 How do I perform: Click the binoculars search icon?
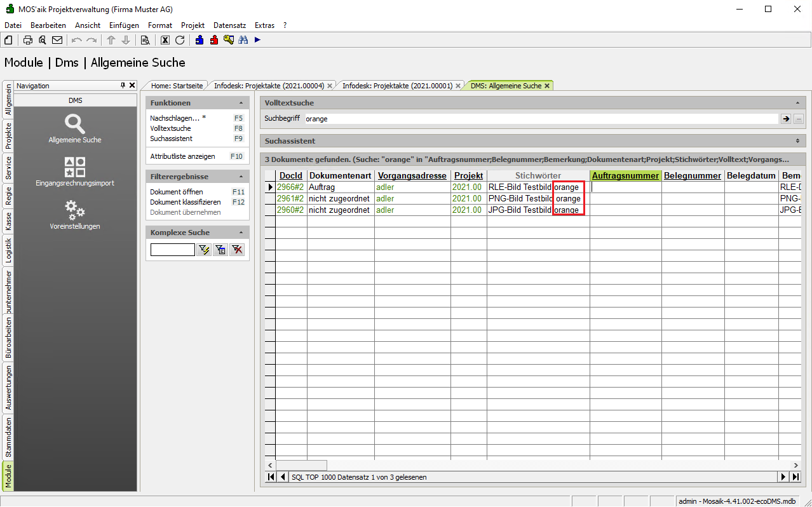(243, 40)
